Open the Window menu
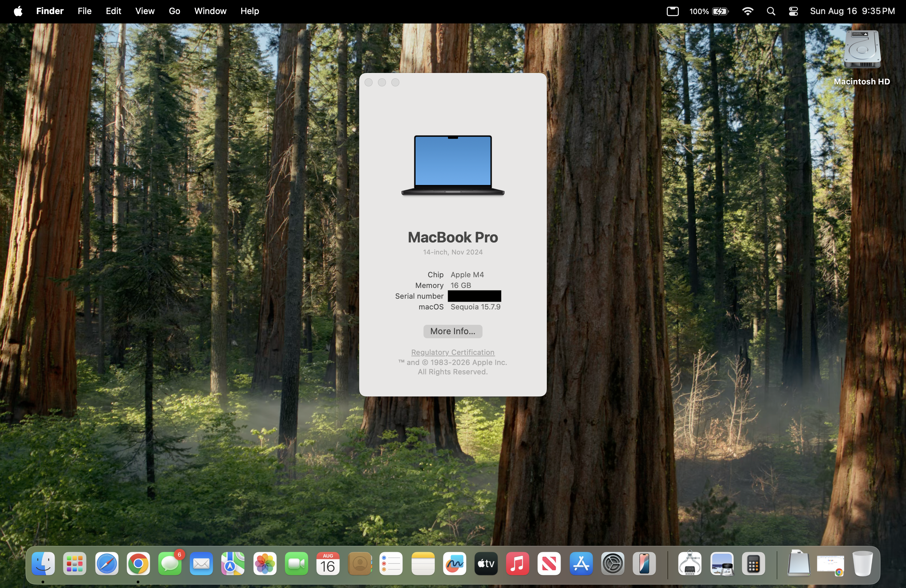Viewport: 906px width, 588px height. (x=210, y=11)
